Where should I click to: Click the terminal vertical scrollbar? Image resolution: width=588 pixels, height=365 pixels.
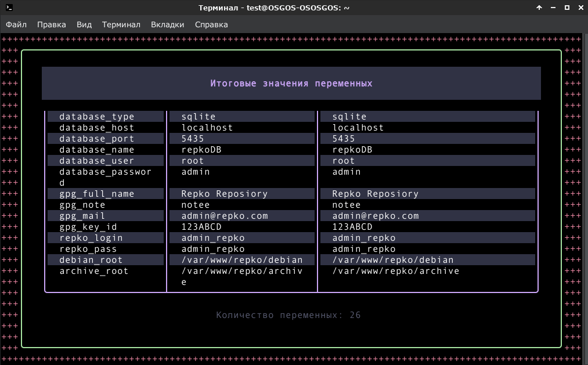pyautogui.click(x=586, y=198)
